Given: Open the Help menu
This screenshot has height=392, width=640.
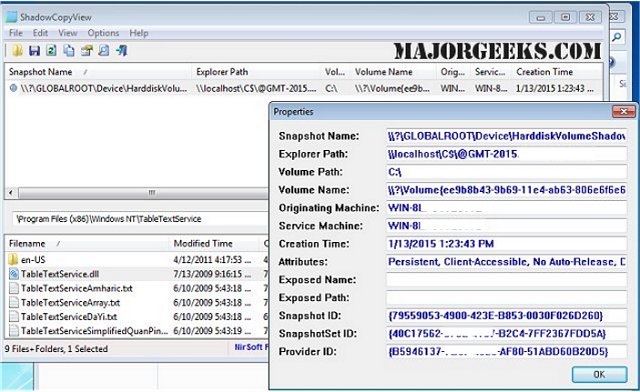Looking at the screenshot, I should tap(139, 33).
